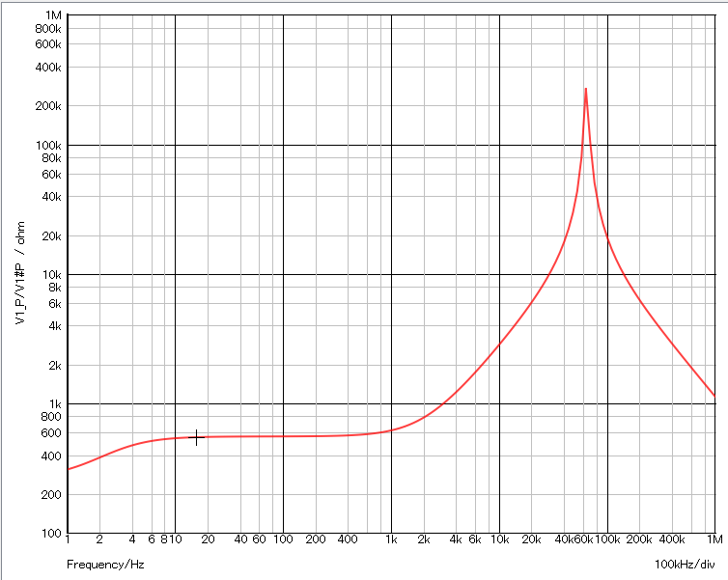Click the '2k' label on the frequency axis

(x=424, y=539)
